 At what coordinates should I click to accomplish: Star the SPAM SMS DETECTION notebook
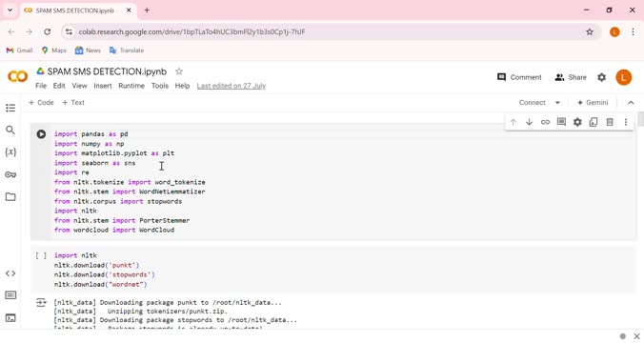tap(179, 71)
